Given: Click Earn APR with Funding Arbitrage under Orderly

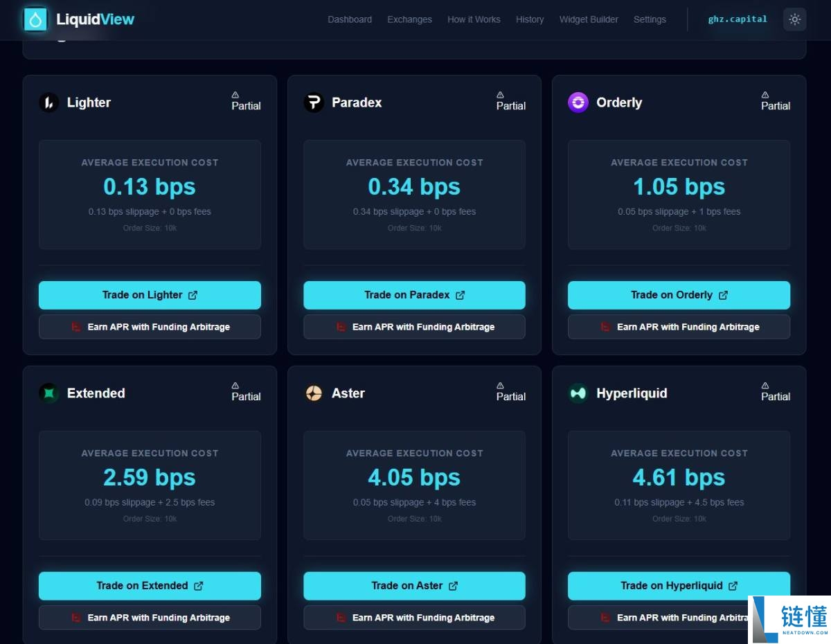Looking at the screenshot, I should pos(679,327).
